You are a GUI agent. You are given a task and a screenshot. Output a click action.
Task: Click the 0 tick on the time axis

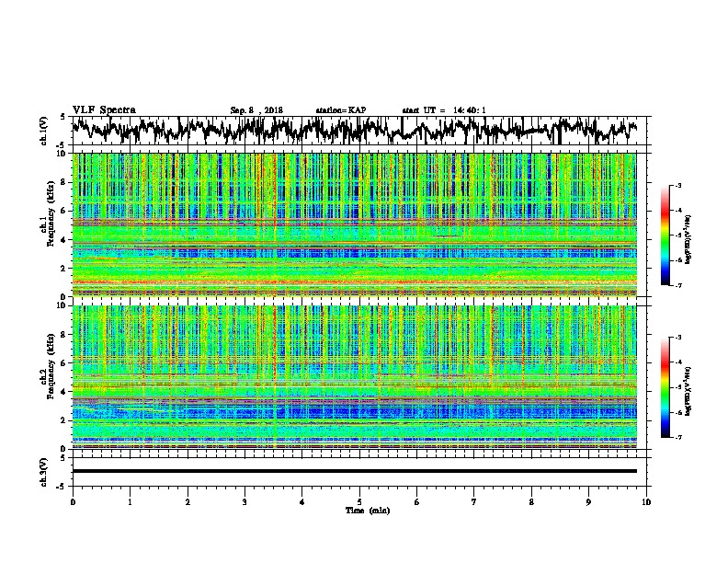point(73,502)
